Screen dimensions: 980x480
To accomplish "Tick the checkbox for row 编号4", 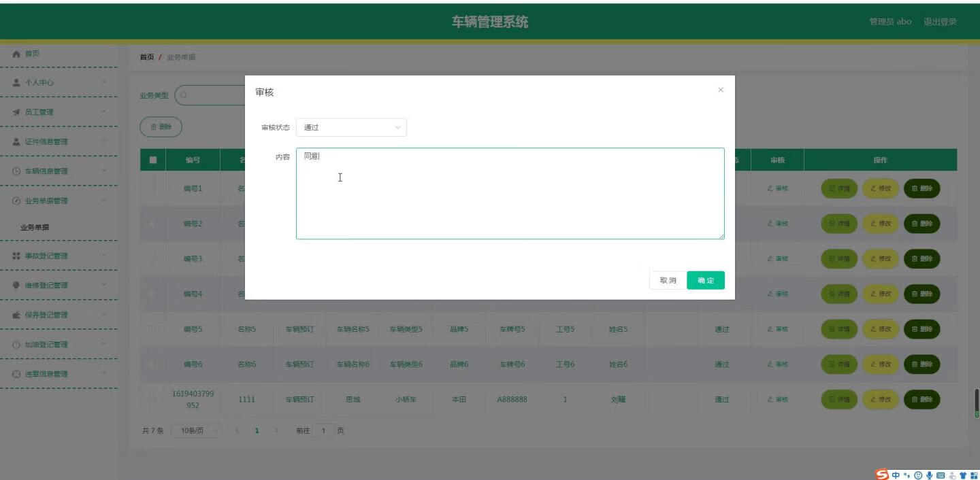I will pyautogui.click(x=153, y=294).
